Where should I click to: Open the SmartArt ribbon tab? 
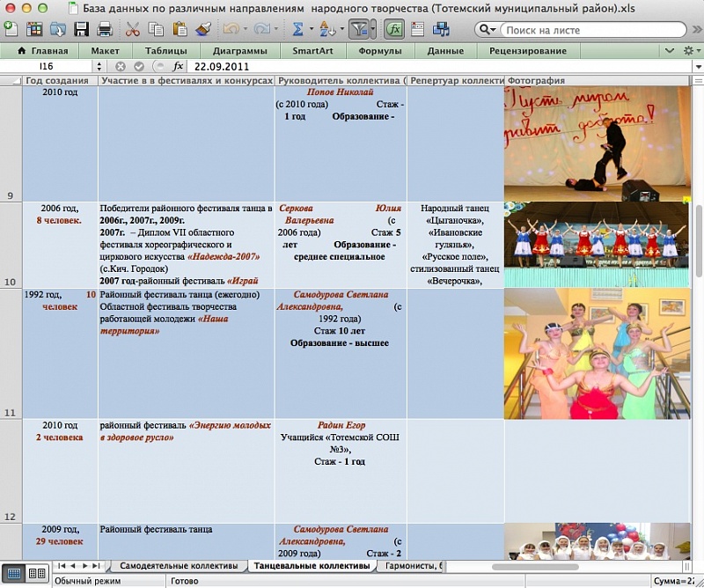pyautogui.click(x=312, y=51)
